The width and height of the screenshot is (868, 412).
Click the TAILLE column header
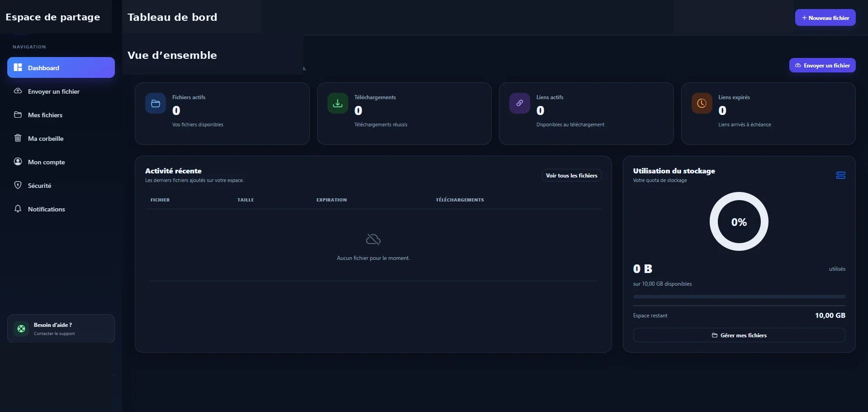click(246, 200)
